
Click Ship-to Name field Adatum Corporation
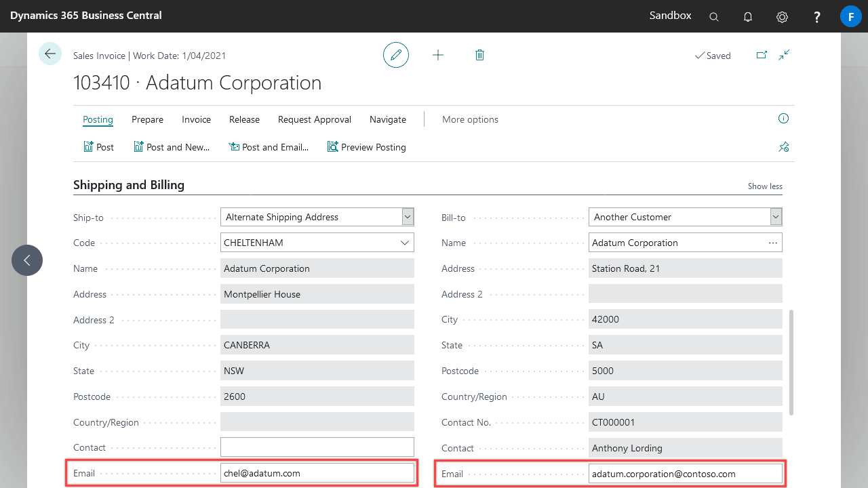point(317,268)
